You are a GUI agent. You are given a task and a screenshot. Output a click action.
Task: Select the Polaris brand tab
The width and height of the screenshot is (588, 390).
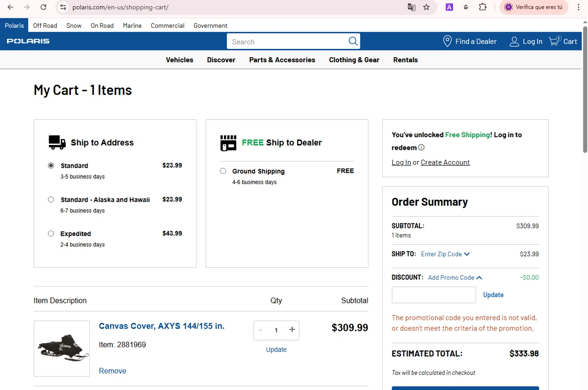14,25
